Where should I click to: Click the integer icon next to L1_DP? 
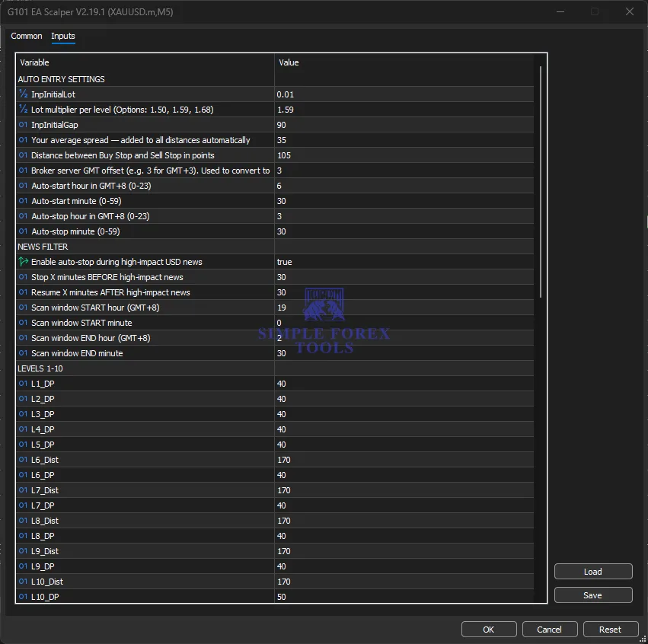[x=23, y=384]
